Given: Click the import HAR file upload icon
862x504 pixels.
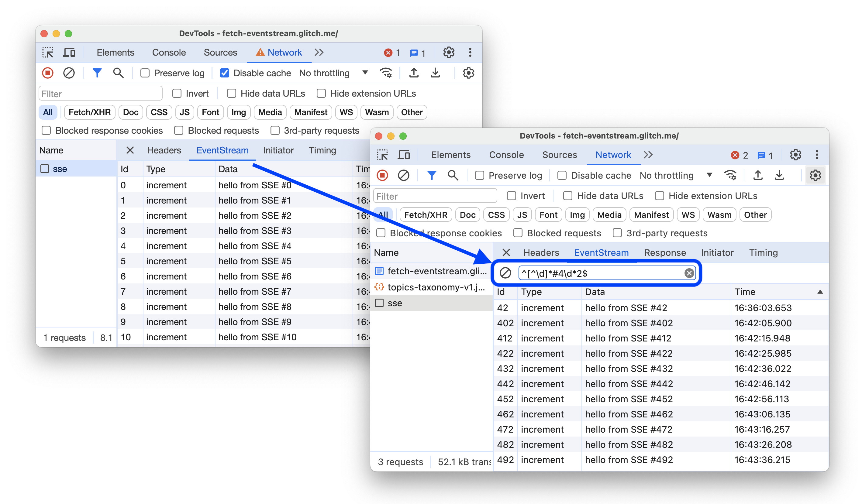Looking at the screenshot, I should pyautogui.click(x=758, y=175).
